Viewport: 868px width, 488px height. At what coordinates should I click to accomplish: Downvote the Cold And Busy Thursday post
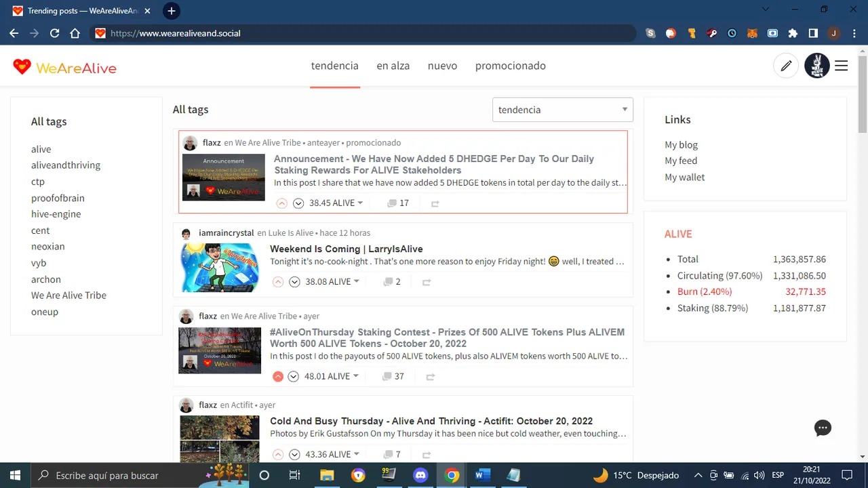(x=294, y=455)
